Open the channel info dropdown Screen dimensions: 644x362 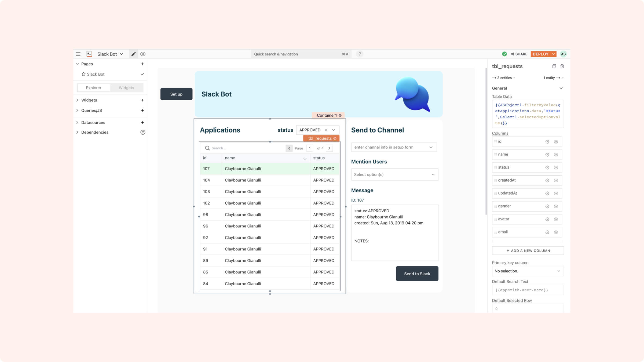click(394, 147)
